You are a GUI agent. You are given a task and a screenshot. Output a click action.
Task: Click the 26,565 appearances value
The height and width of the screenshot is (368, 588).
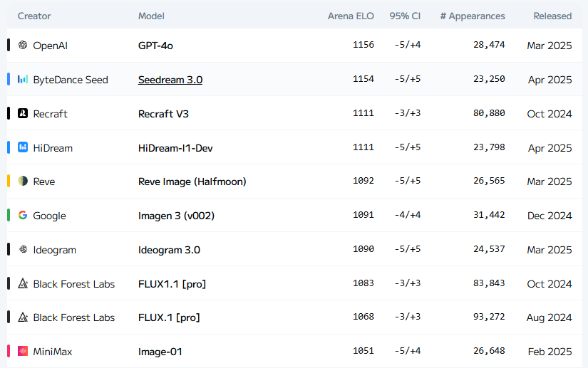pos(489,181)
